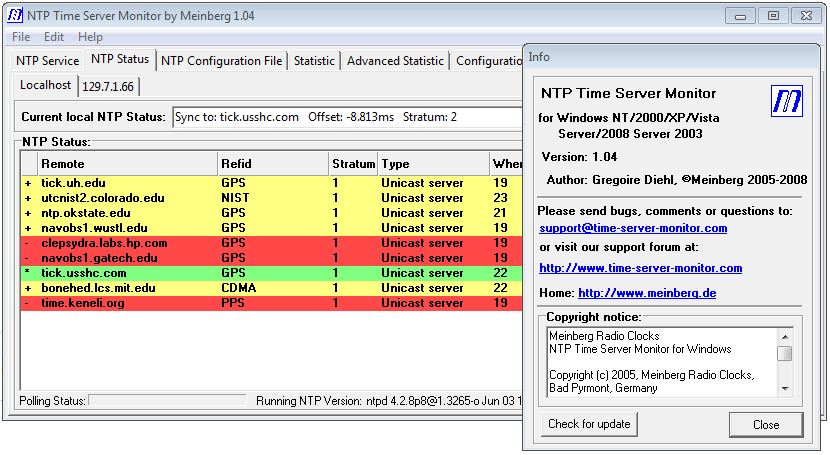The height and width of the screenshot is (455, 830).
Task: Select the utcnist2.colorado.edu row
Action: click(272, 198)
